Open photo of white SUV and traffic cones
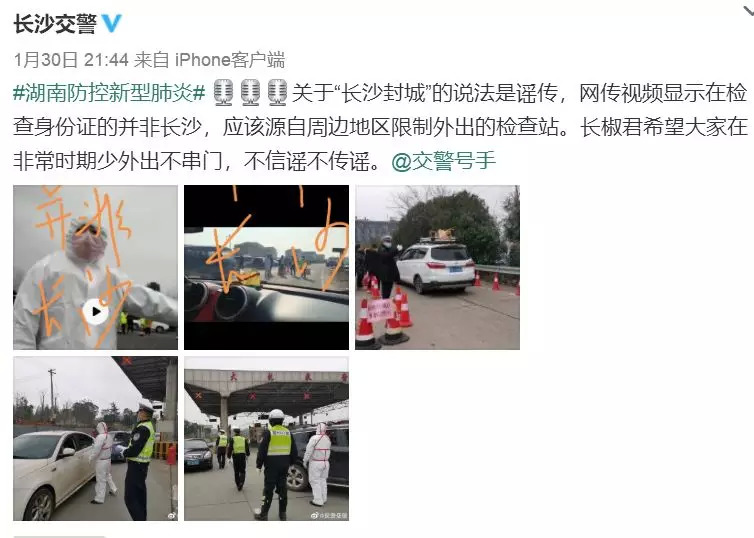 pos(438,267)
